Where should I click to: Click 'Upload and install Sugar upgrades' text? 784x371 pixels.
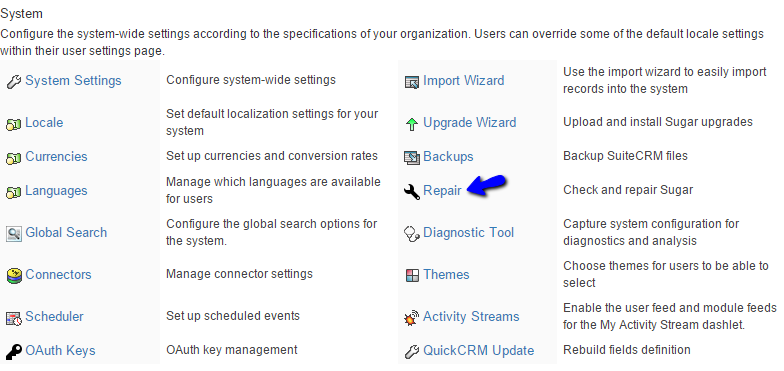[658, 122]
